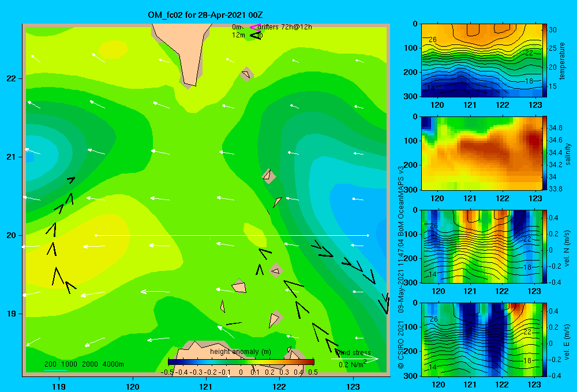Click the 'wind stress' label
The width and height of the screenshot is (577, 392).
[x=353, y=352]
